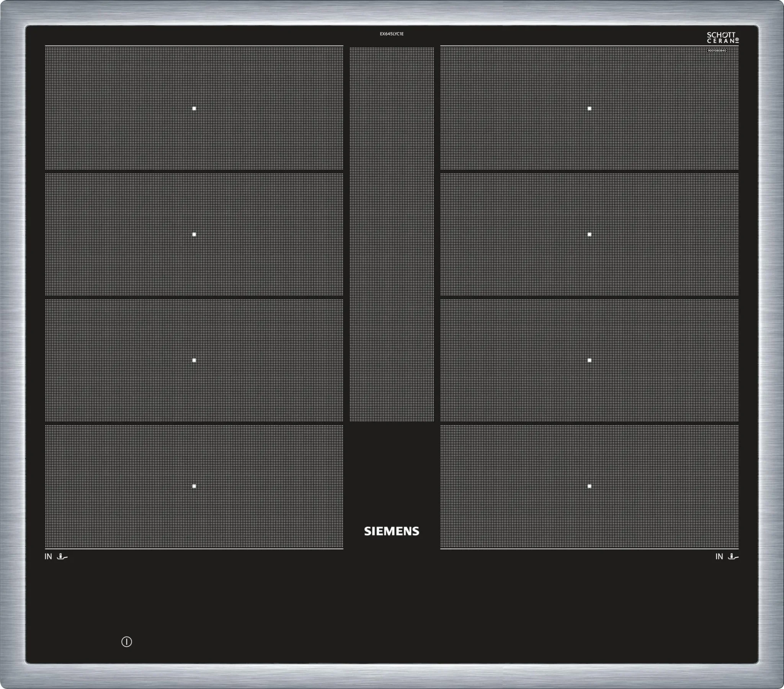The image size is (784, 689).
Task: Click the SCHOTT CERAN logo
Action: (722, 37)
